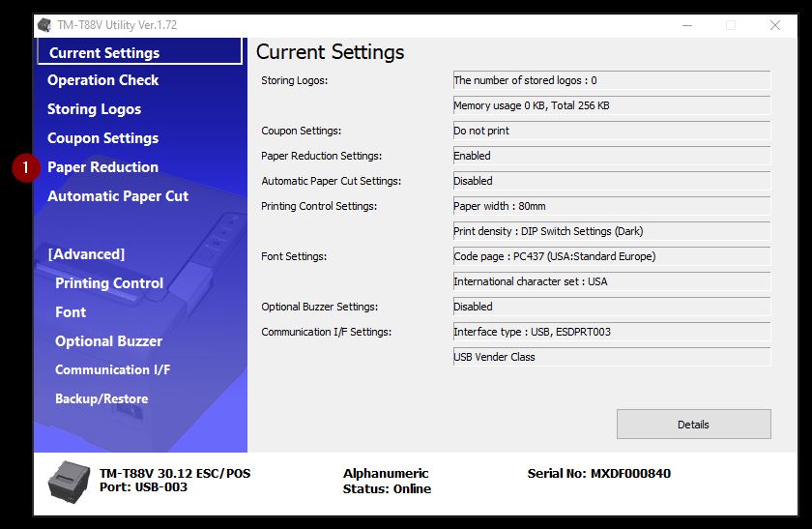Select Paper Reduction in sidebar

tap(103, 167)
